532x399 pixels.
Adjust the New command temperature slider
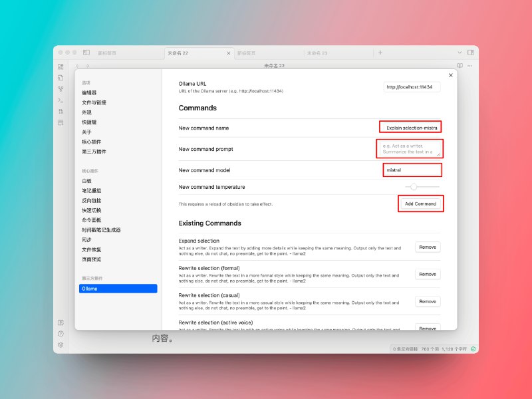click(422, 187)
